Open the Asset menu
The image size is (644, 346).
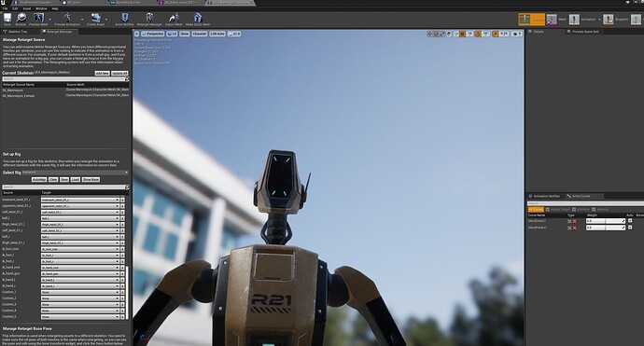(27, 8)
